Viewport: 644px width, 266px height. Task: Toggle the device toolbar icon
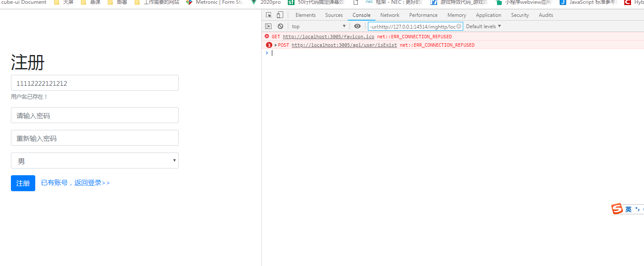(280, 15)
